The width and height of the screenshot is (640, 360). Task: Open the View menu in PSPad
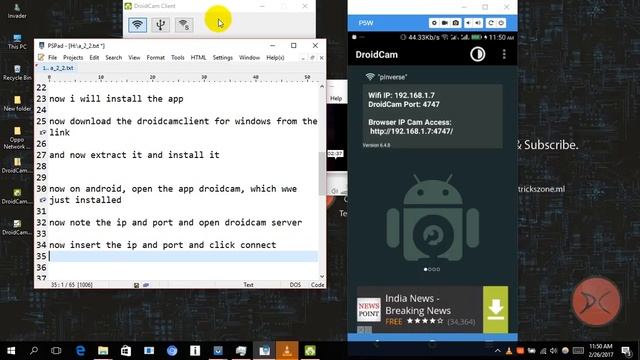coord(134,58)
